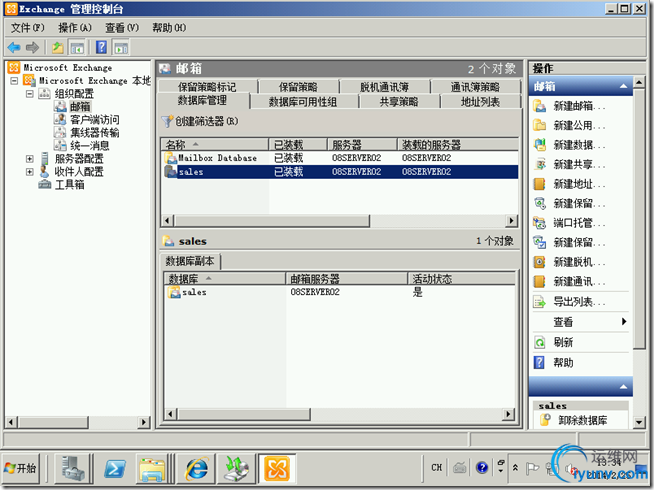Click the 服务器 column header
Image resolution: width=654 pixels, height=490 pixels.
coord(362,145)
